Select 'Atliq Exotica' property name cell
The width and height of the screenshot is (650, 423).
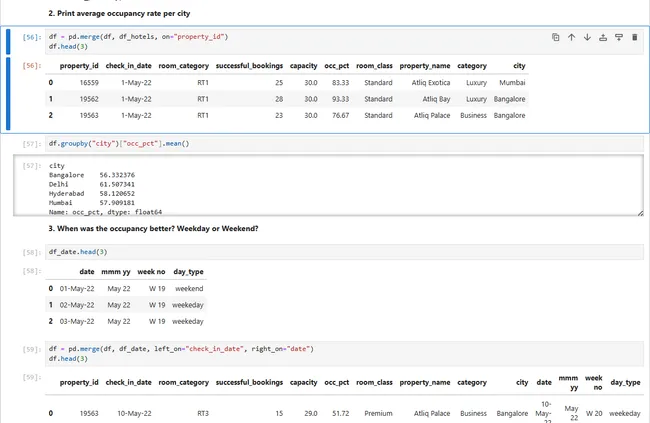[x=431, y=83]
